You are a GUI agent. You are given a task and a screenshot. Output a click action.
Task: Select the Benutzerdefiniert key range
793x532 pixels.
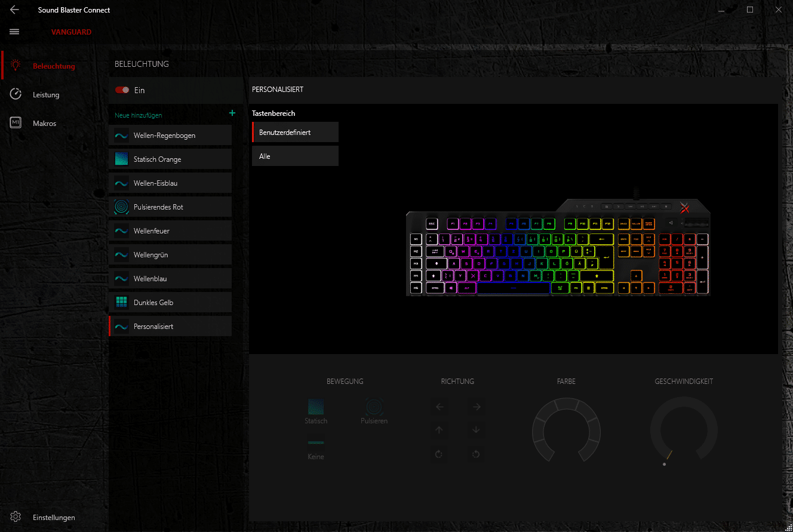pyautogui.click(x=295, y=132)
